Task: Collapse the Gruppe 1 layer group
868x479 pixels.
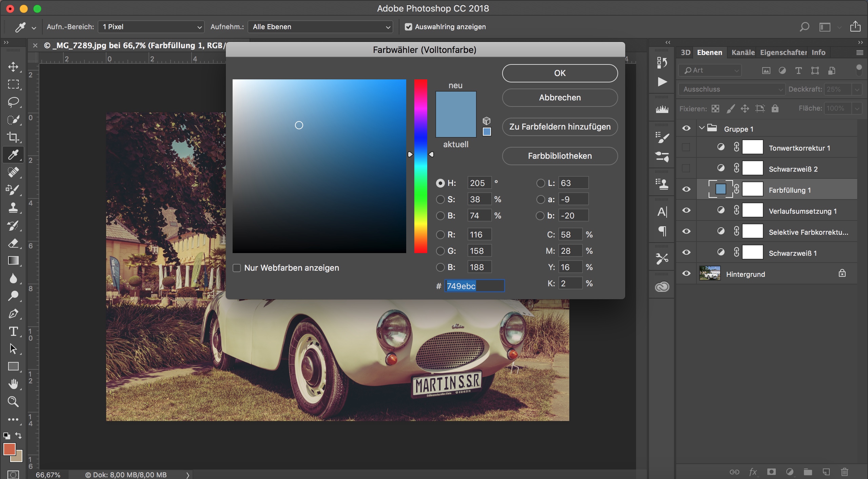Action: tap(702, 128)
